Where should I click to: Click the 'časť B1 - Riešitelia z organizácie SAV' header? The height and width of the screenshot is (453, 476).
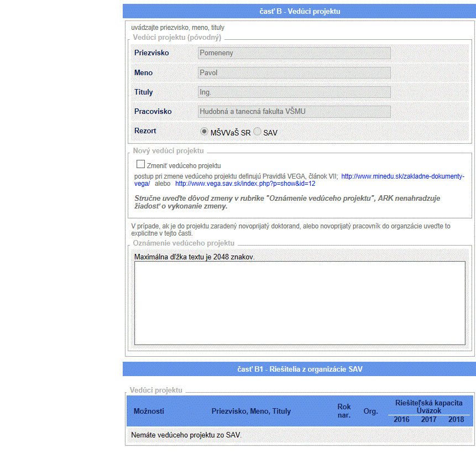click(300, 369)
